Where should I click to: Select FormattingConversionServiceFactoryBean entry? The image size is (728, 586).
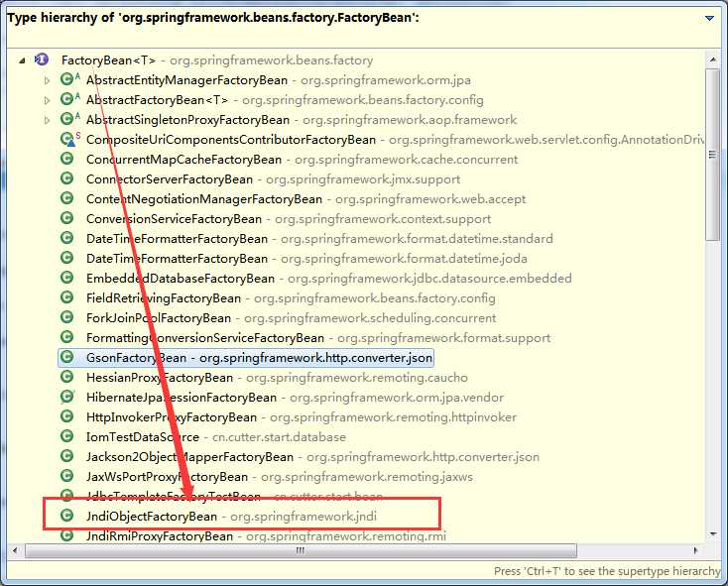point(318,338)
